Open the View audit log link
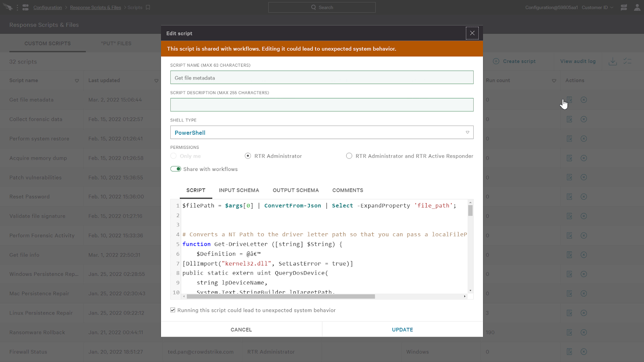Screen dimensions: 644x362 pos(578,61)
